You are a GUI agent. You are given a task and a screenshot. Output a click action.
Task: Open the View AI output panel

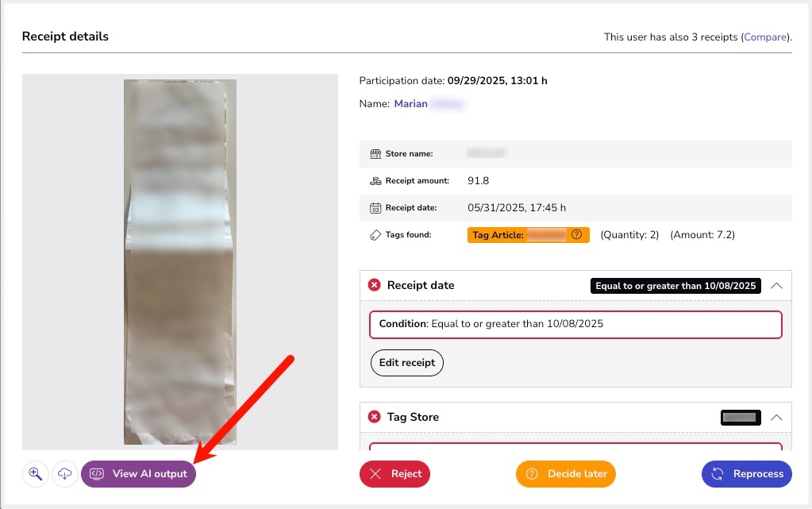point(139,474)
